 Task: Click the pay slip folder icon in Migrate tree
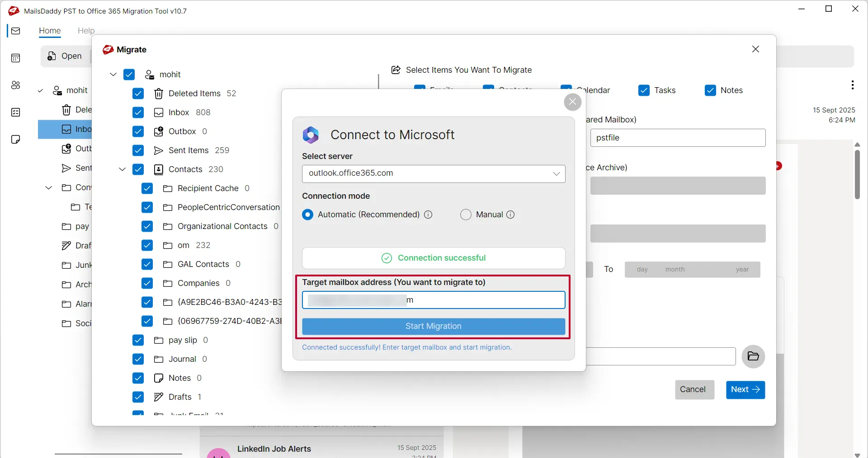coord(159,340)
